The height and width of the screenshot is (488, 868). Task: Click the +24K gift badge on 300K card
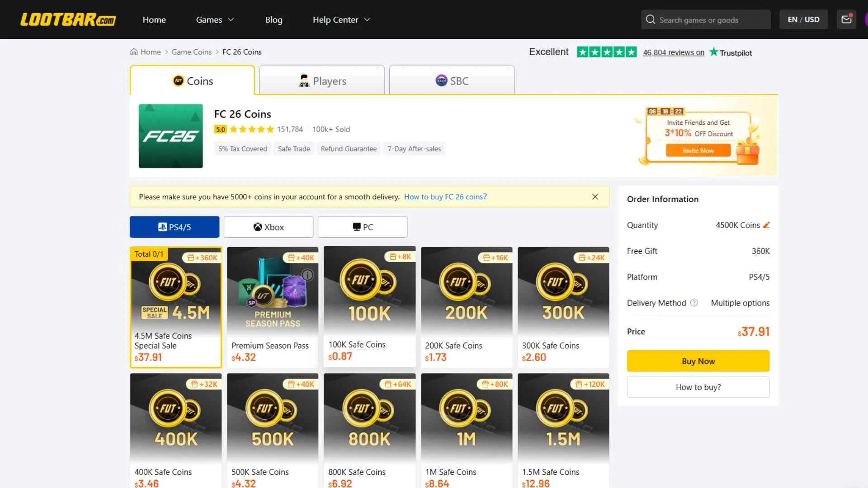pyautogui.click(x=591, y=258)
